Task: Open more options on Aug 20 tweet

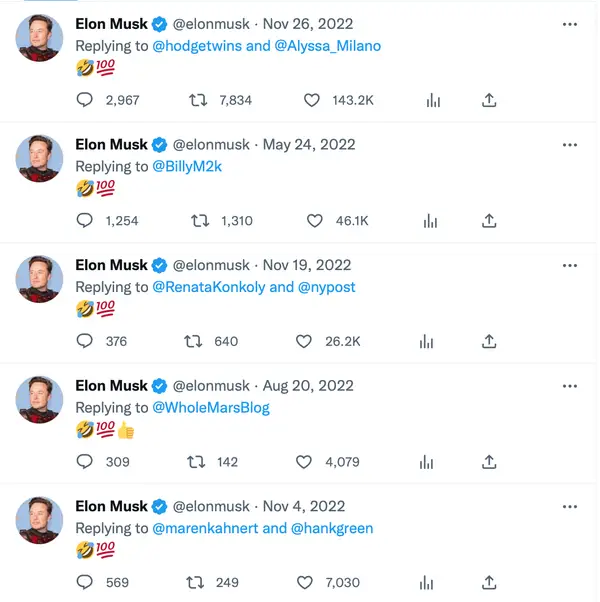Action: 570,386
